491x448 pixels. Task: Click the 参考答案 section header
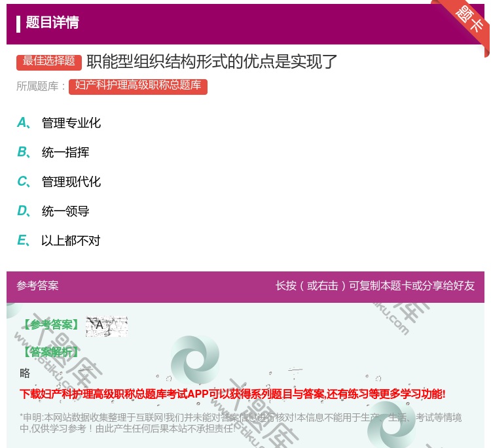37,286
